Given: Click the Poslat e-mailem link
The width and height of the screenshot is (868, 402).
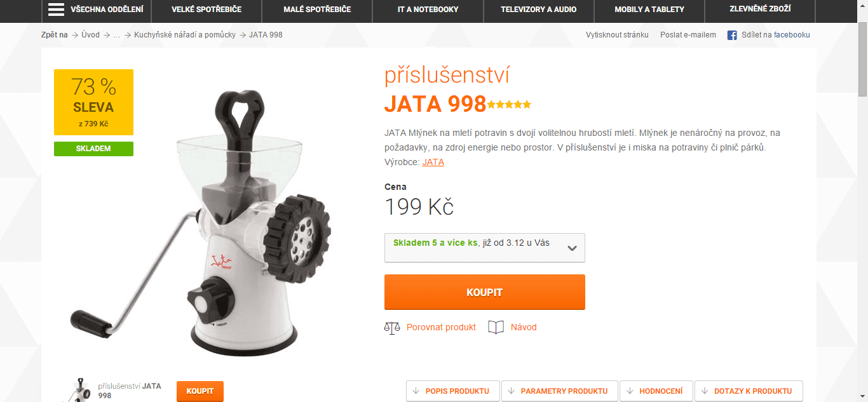Looking at the screenshot, I should tap(688, 35).
